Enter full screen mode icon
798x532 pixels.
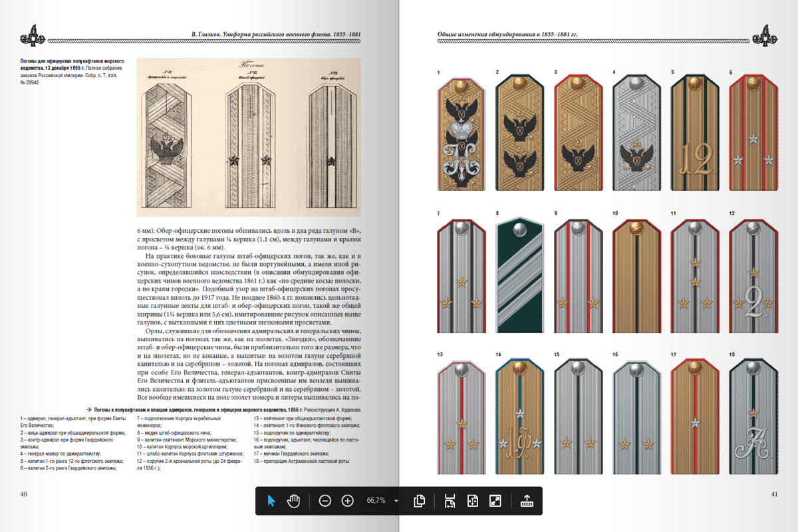[x=495, y=501]
